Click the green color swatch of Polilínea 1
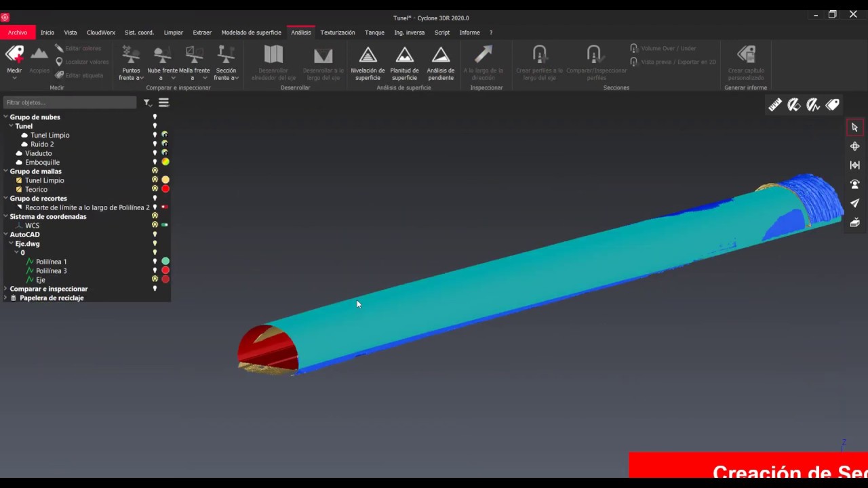Viewport: 868px width, 488px height. (165, 261)
